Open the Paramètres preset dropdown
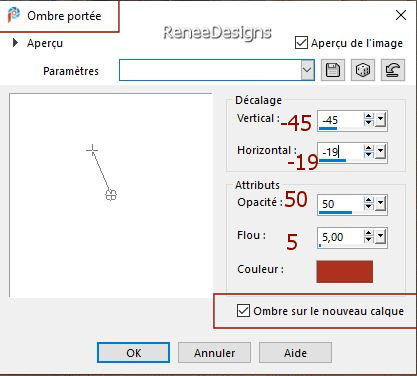 (x=307, y=70)
